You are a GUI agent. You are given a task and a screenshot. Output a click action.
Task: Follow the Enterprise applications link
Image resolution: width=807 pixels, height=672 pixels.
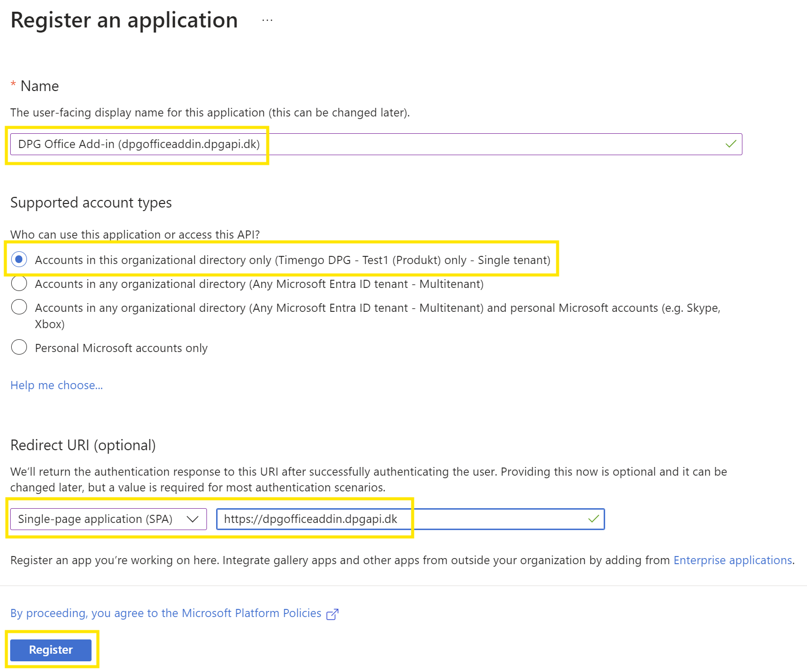point(732,560)
